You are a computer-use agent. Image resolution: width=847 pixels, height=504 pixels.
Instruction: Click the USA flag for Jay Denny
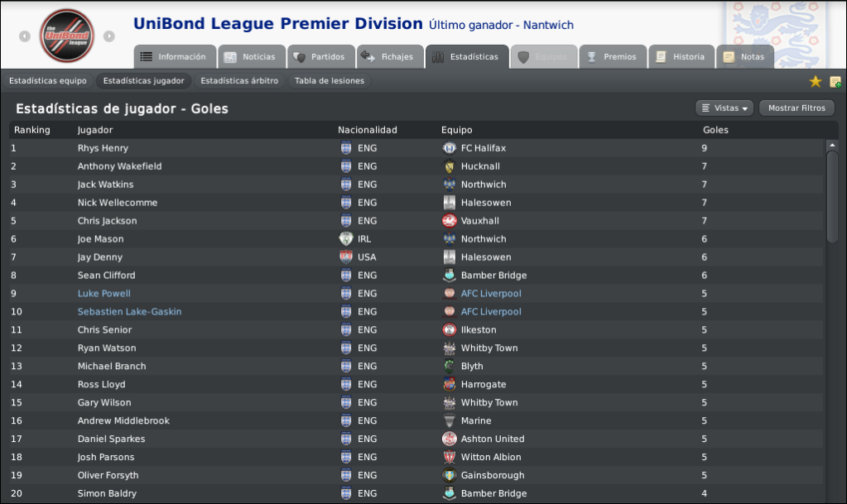[346, 257]
